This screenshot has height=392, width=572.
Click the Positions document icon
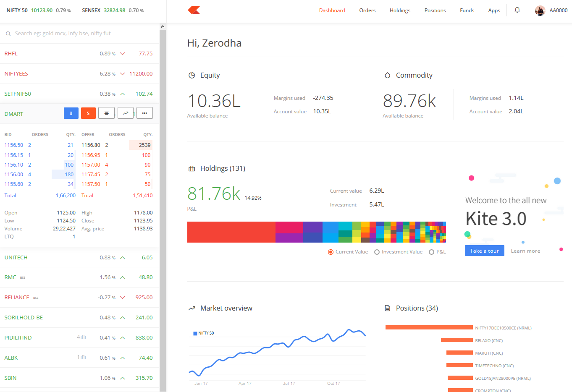[388, 308]
